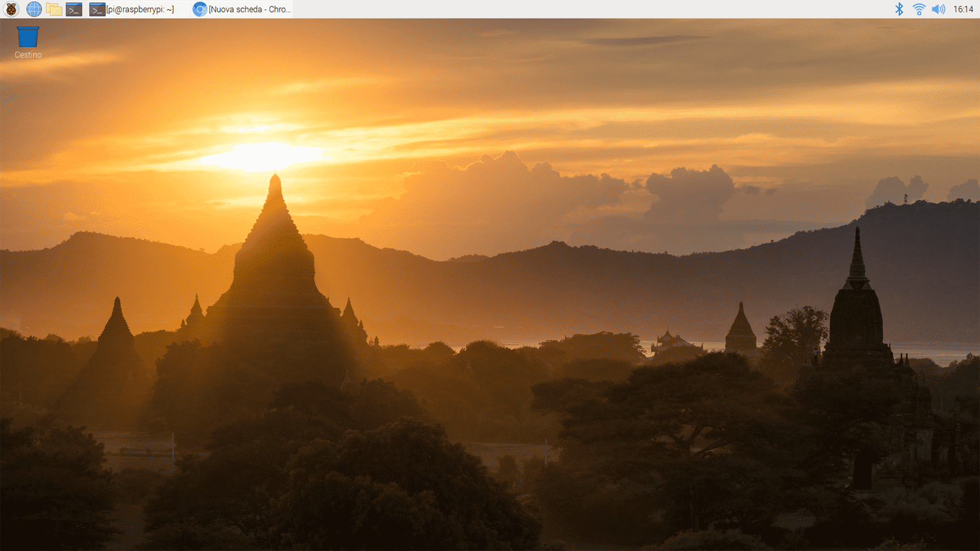Click the 16:14 clock

pyautogui.click(x=963, y=9)
